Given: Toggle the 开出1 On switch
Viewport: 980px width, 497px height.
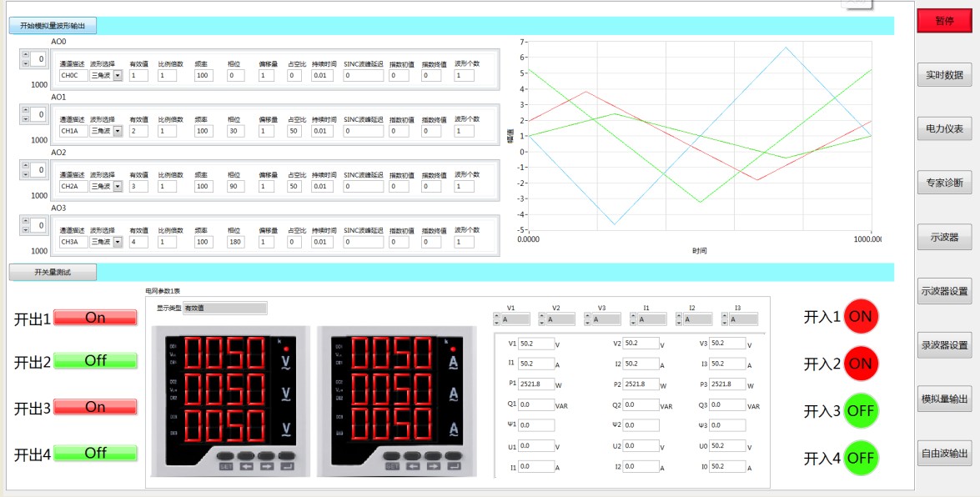Looking at the screenshot, I should 95,318.
